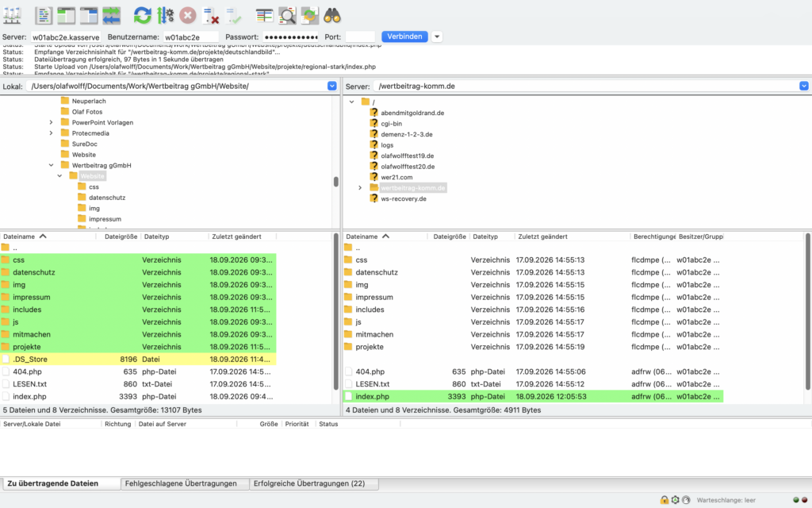Toggle the transfer queue display
Viewport: 812px width, 508px height.
(111, 16)
